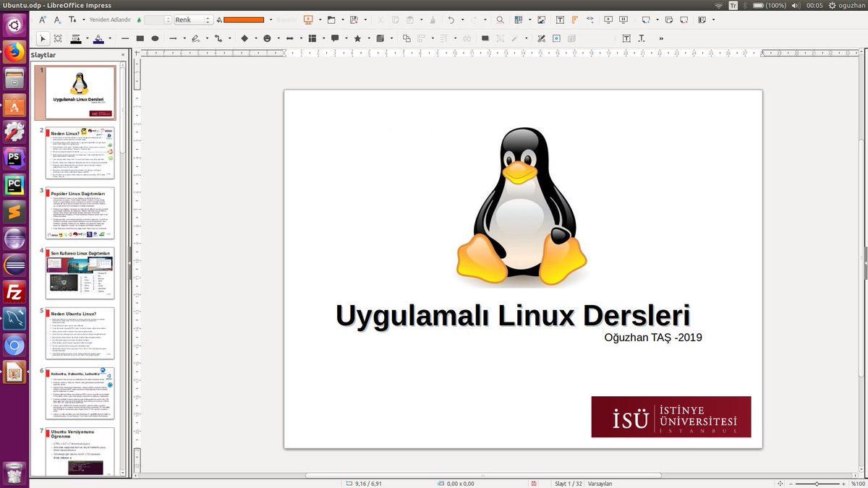Click the save document icon
The width and height of the screenshot is (868, 488).
tap(354, 20)
